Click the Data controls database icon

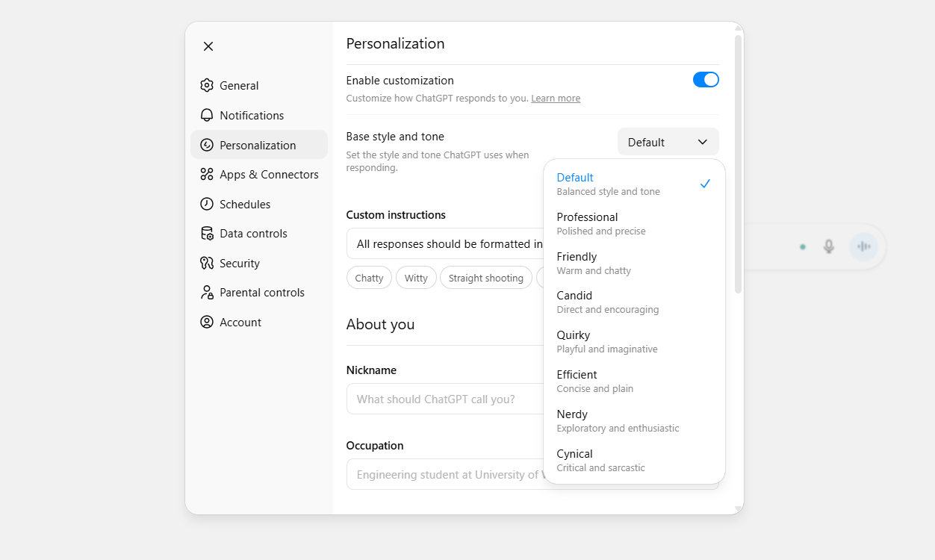(x=207, y=233)
